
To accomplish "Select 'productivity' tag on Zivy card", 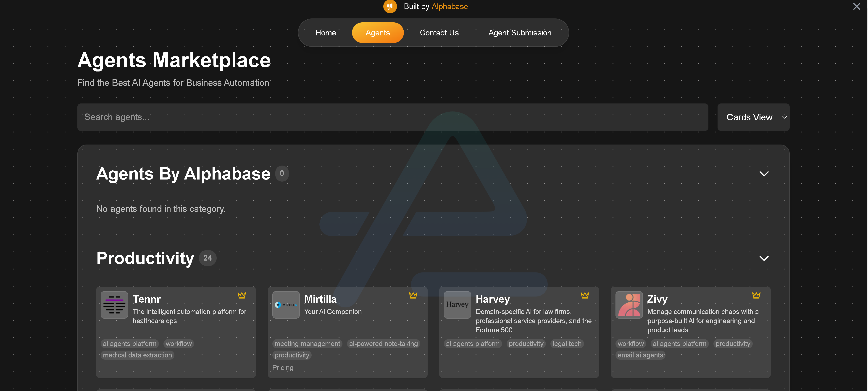I will click(733, 343).
